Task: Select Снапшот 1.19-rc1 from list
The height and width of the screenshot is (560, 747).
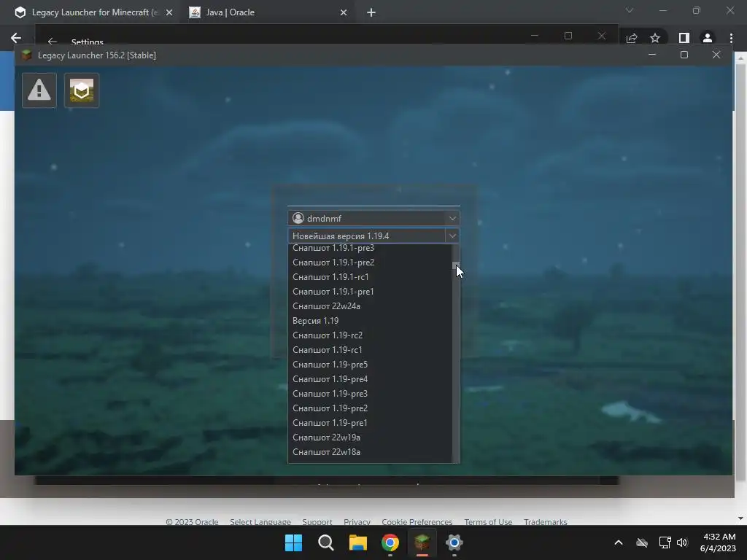Action: [370, 350]
